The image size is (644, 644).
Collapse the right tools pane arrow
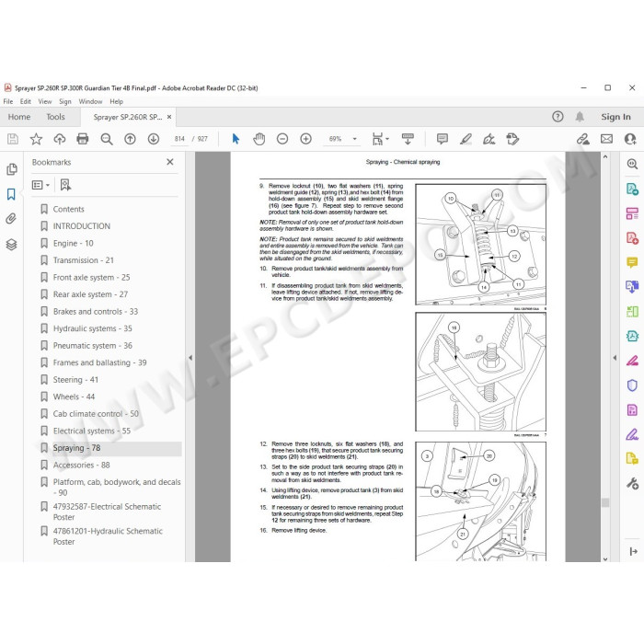click(615, 358)
